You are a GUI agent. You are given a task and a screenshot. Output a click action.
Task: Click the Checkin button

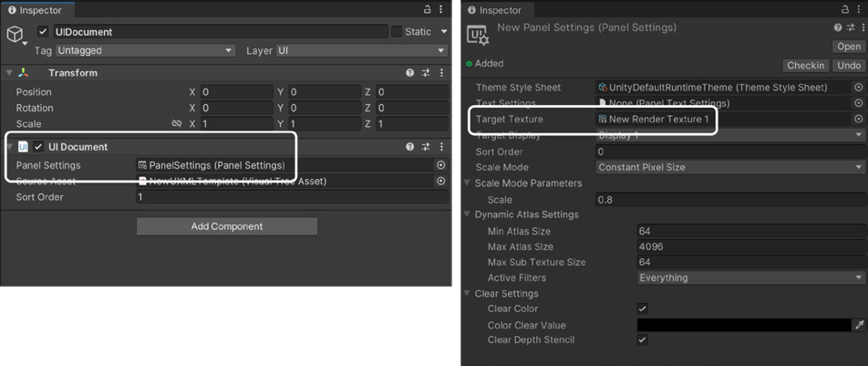[805, 66]
